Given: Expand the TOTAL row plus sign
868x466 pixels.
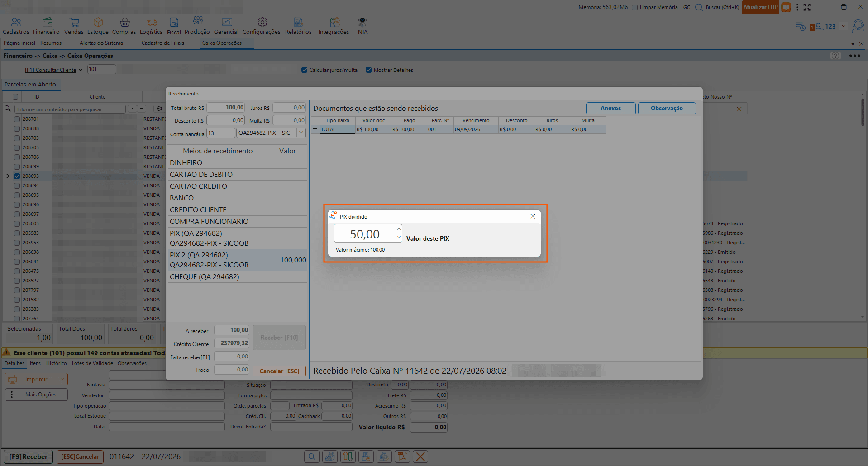Looking at the screenshot, I should (315, 129).
